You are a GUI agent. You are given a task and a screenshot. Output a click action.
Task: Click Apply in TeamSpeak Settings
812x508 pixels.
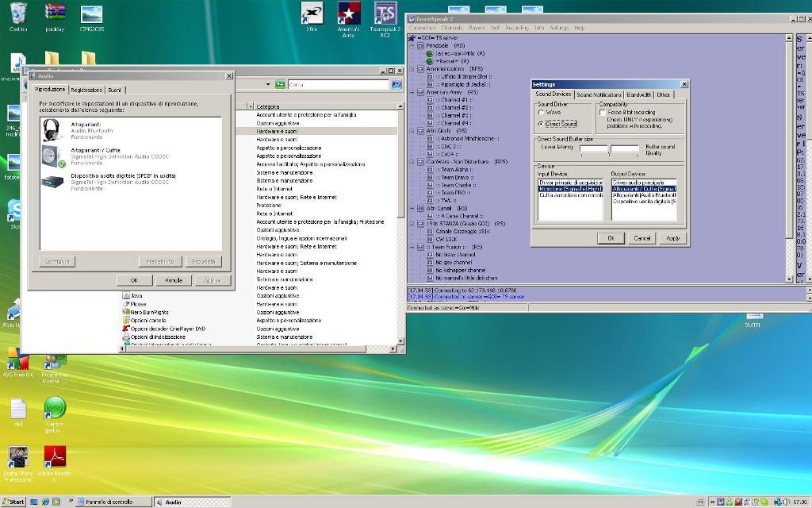coord(672,238)
